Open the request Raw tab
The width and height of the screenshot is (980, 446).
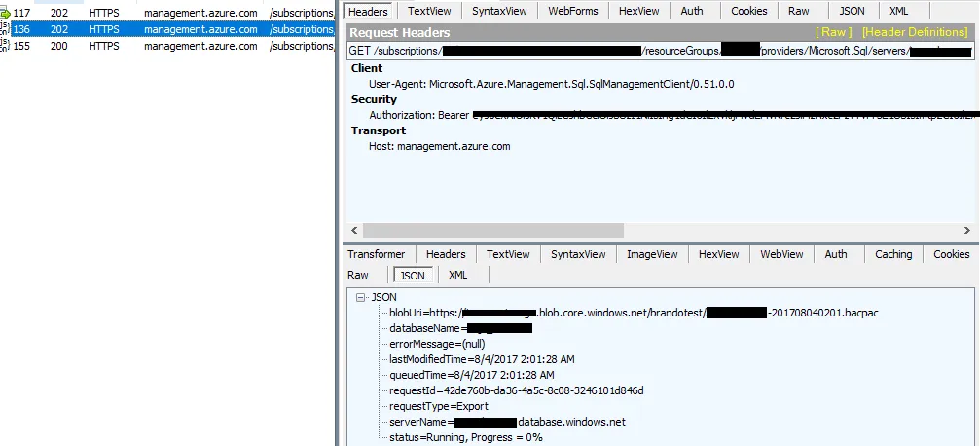click(798, 11)
